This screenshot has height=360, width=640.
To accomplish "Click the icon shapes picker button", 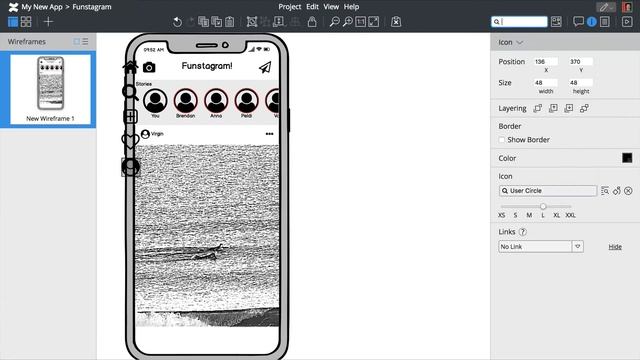I will (617, 191).
